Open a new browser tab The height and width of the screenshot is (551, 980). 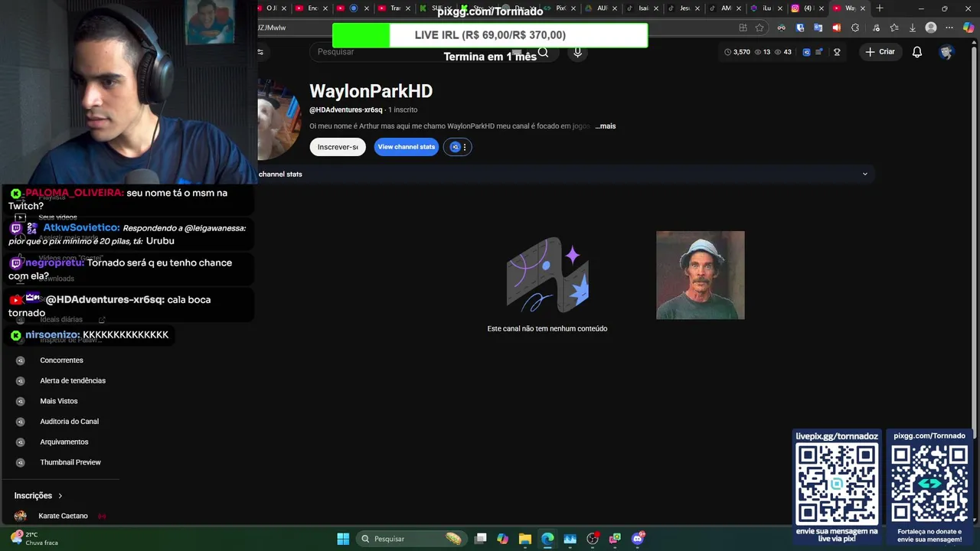click(880, 8)
